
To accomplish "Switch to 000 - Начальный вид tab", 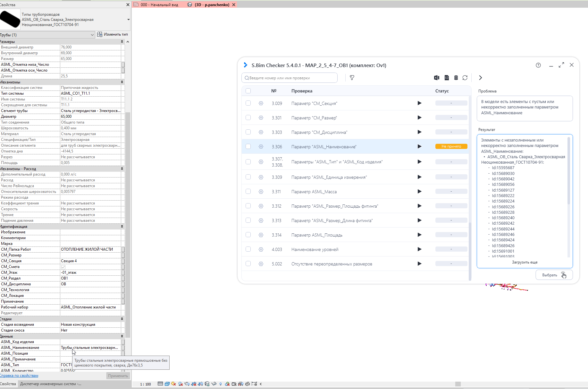I will coord(156,4).
